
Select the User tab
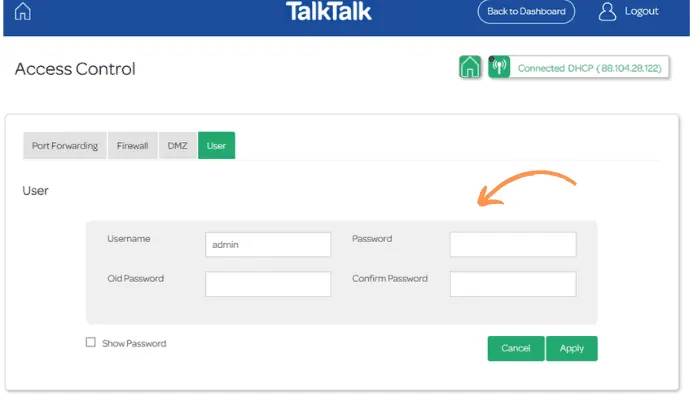(217, 146)
